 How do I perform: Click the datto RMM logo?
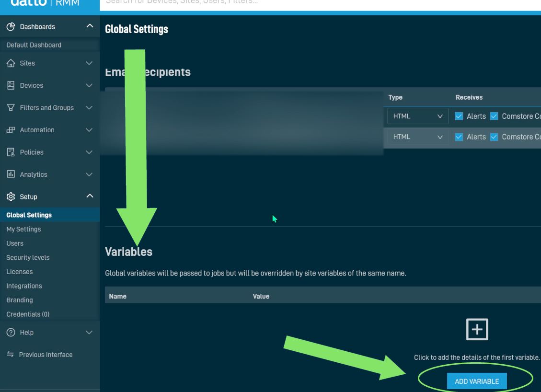tap(45, 3)
